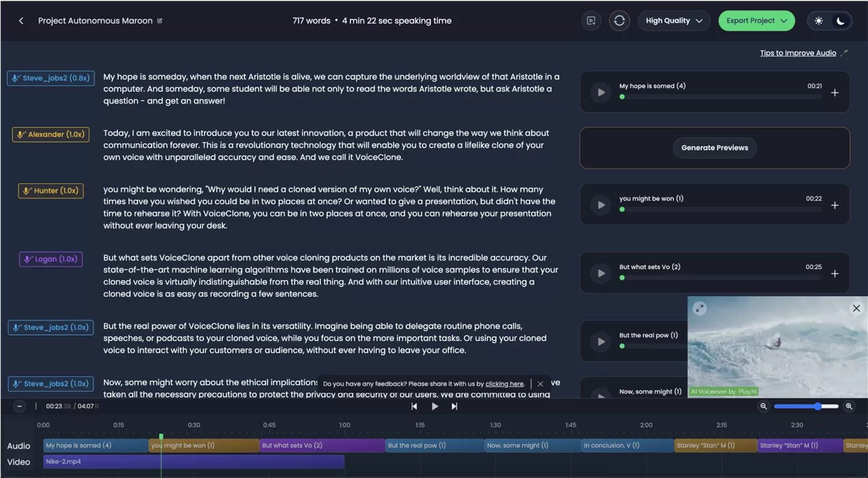Collapse the timeline with the minus button
The height and width of the screenshot is (478, 868).
click(19, 406)
